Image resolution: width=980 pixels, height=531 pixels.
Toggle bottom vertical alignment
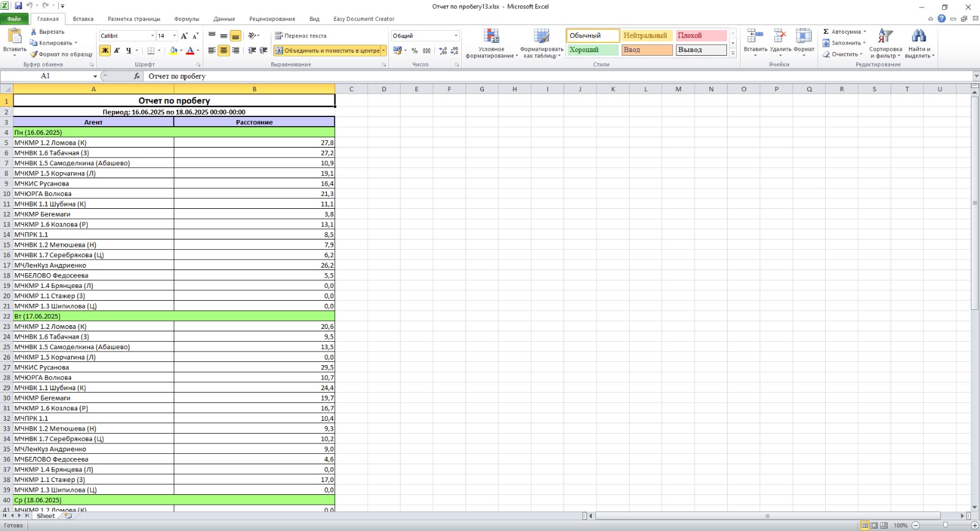pos(235,36)
